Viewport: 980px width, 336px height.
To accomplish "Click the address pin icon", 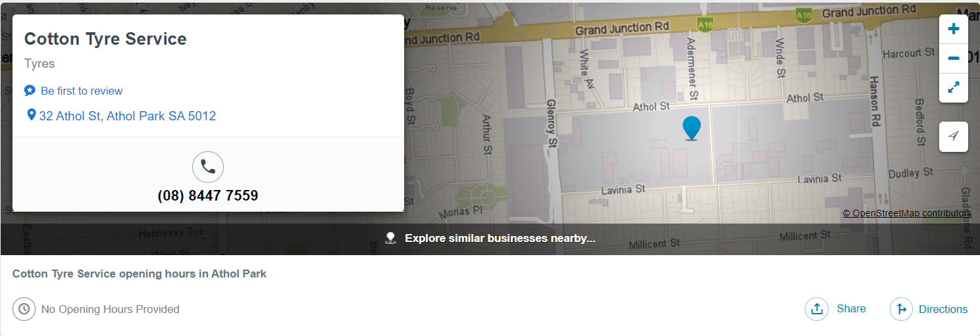I will click(x=31, y=115).
